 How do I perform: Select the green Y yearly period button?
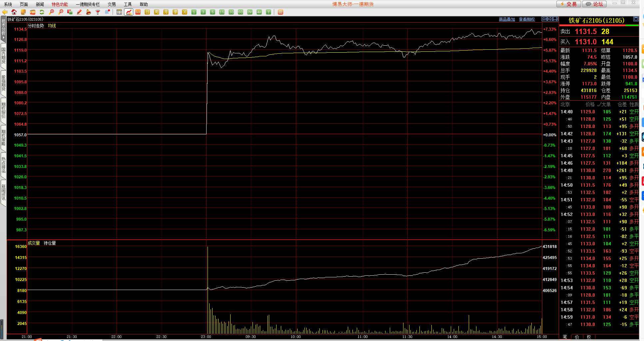(x=269, y=12)
